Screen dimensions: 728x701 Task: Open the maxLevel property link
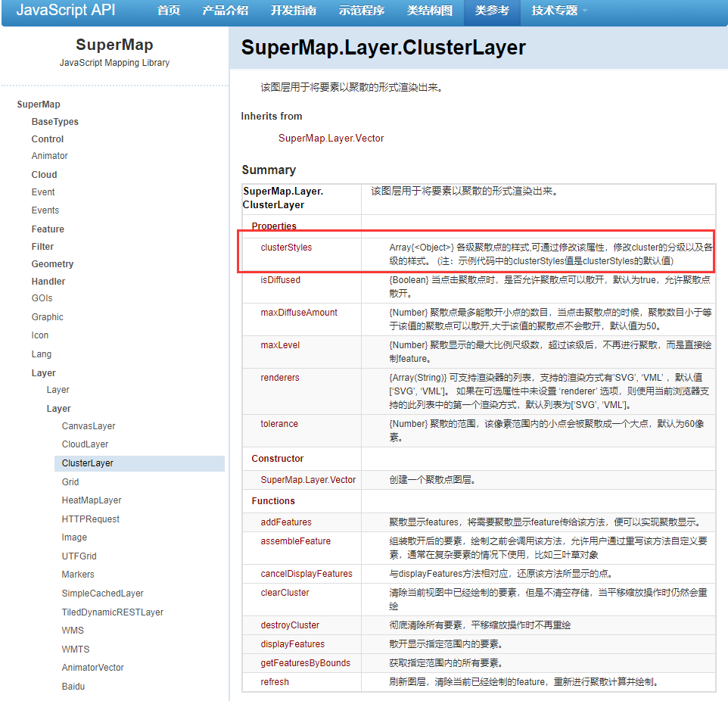280,345
